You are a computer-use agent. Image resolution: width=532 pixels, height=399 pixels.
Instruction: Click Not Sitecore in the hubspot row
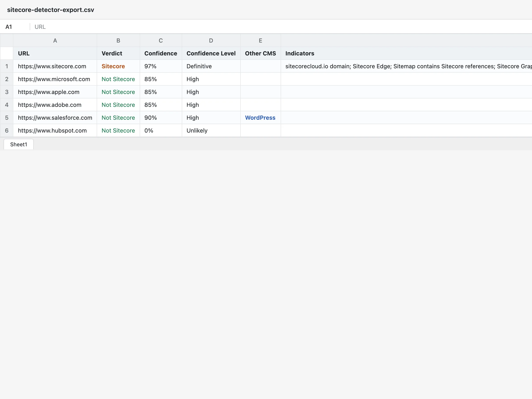[118, 131]
